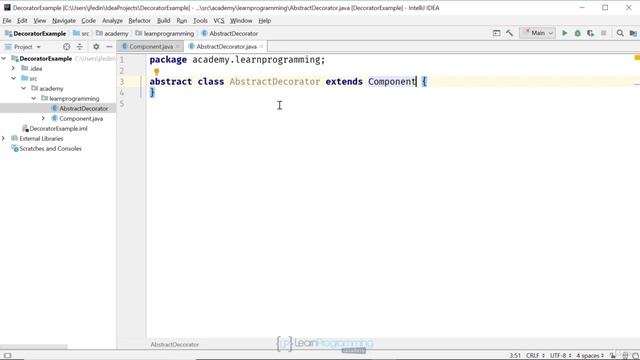The image size is (640, 360).
Task: Open the UTF-8 encoding selector
Action: (x=560, y=356)
